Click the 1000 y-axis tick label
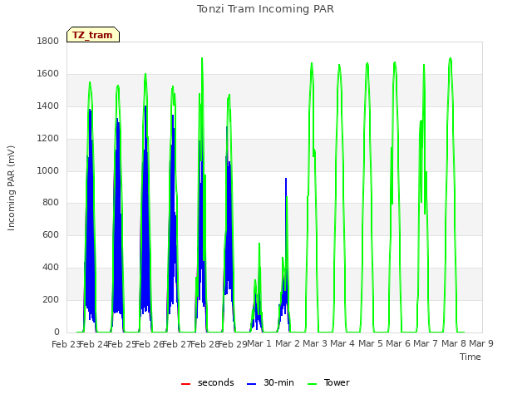The height and width of the screenshot is (399, 532). click(48, 170)
